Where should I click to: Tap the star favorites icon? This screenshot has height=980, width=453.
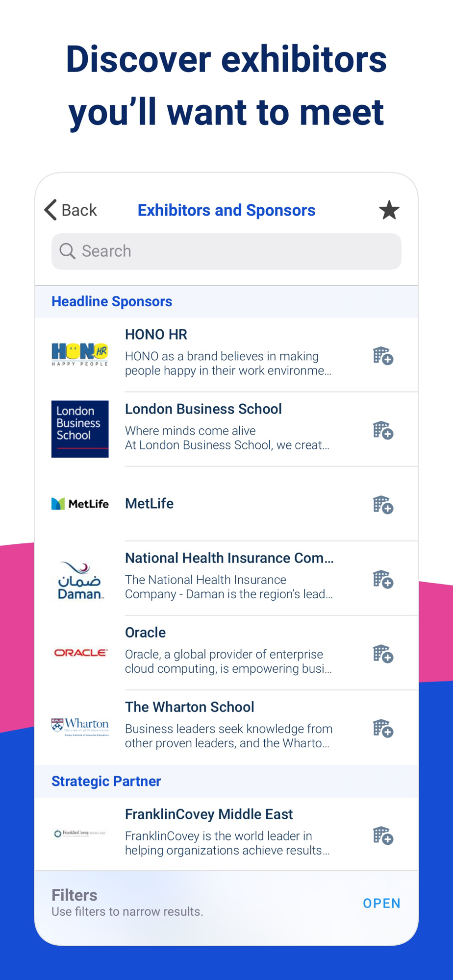tap(389, 210)
